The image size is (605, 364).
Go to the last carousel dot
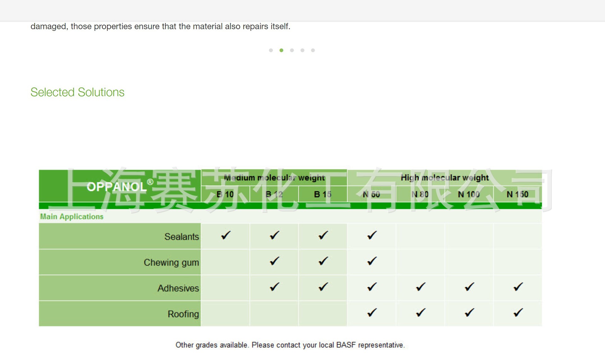[x=313, y=50]
